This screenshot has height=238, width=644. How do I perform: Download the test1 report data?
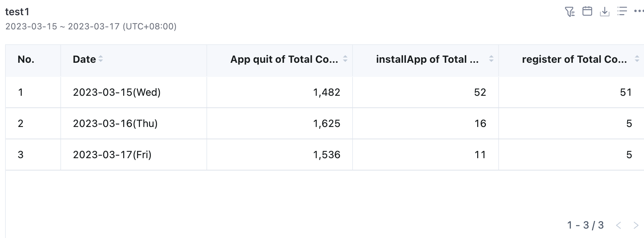(x=605, y=12)
